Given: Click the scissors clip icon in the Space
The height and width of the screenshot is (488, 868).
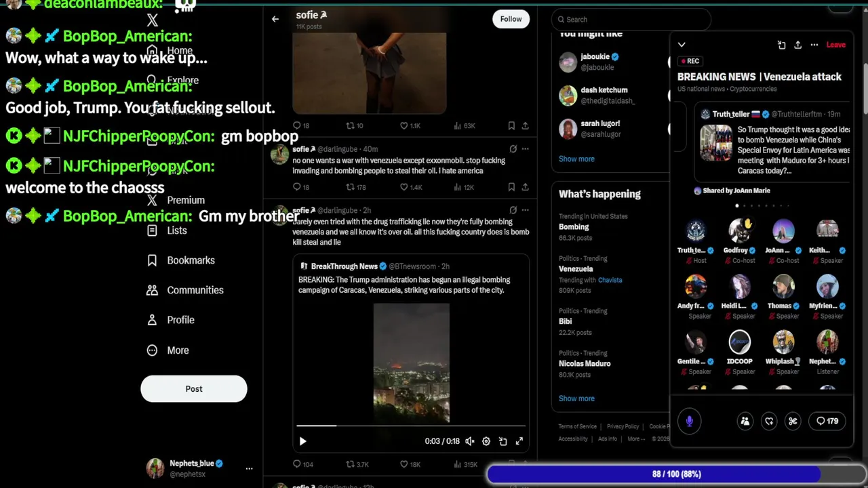Looking at the screenshot, I should coord(793,422).
